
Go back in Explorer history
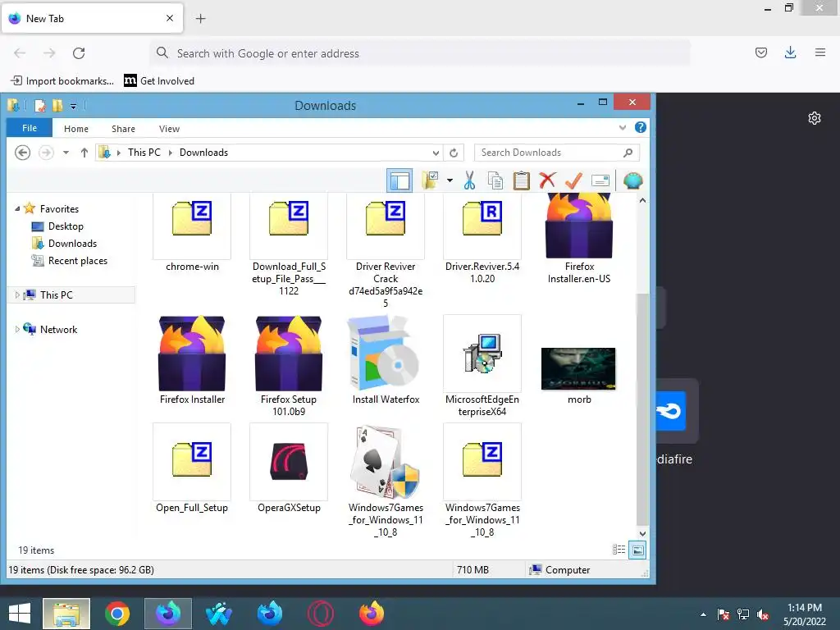point(22,153)
